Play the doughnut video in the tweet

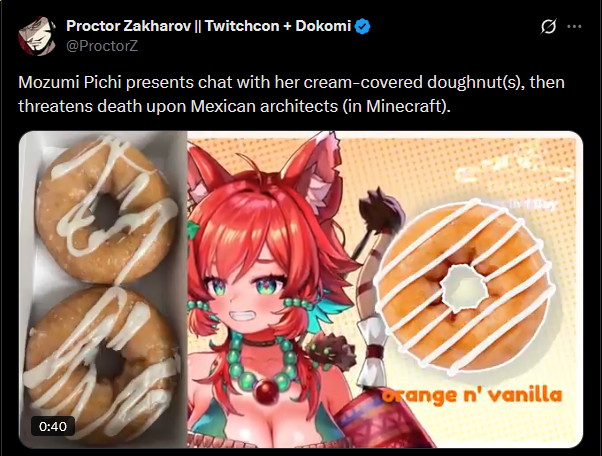tap(301, 289)
